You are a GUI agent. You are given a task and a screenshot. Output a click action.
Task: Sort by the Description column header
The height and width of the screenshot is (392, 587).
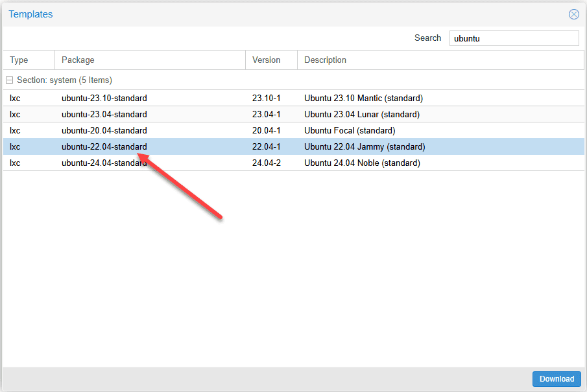(440, 60)
